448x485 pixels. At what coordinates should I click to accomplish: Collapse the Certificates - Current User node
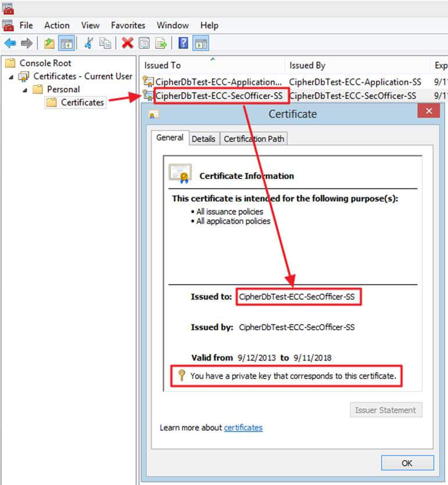pos(11,77)
